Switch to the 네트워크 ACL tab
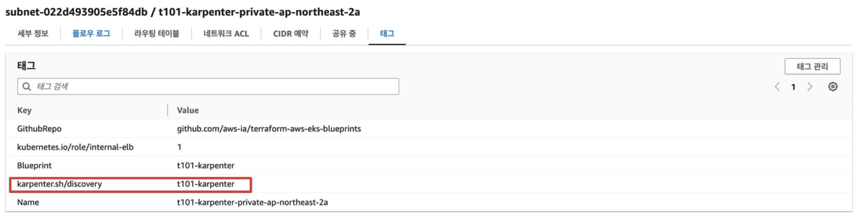868x218 pixels. (226, 34)
